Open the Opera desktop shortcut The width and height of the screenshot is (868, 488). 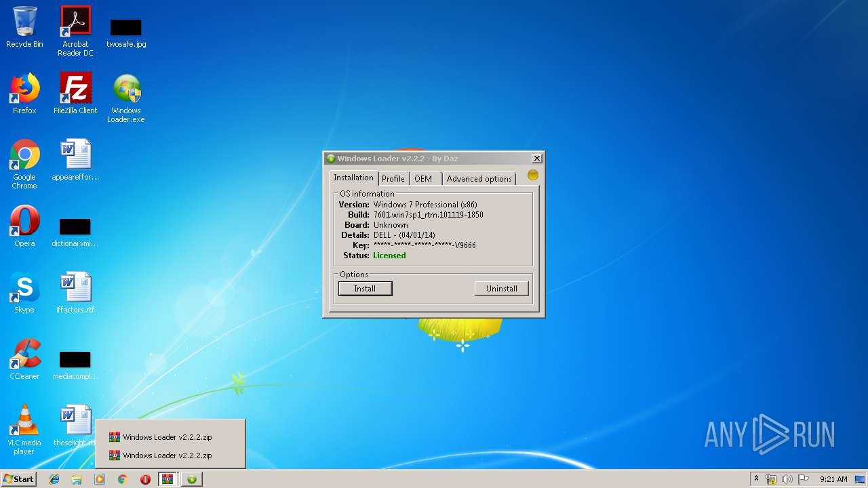point(24,226)
